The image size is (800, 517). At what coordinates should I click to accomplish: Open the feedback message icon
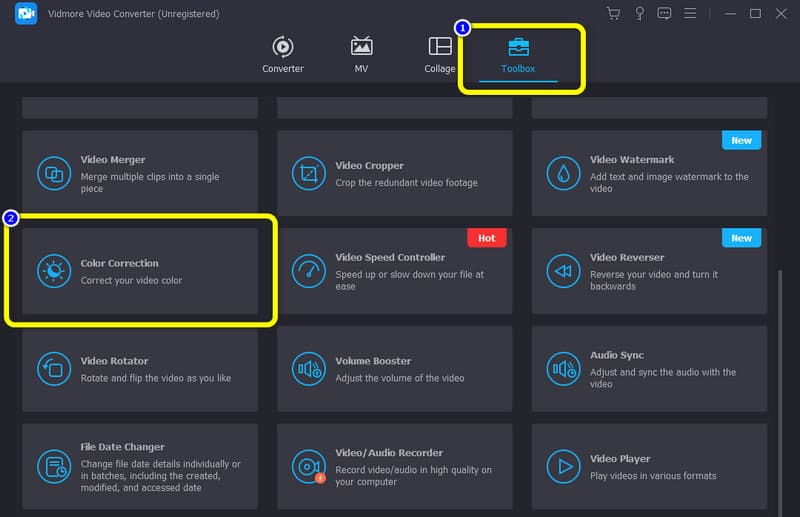tap(664, 14)
